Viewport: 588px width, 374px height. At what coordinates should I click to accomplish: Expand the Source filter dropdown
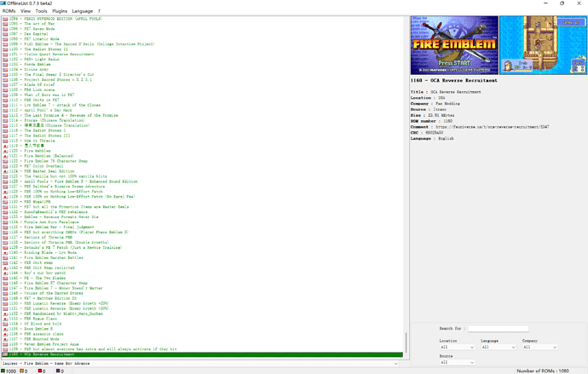click(457, 362)
